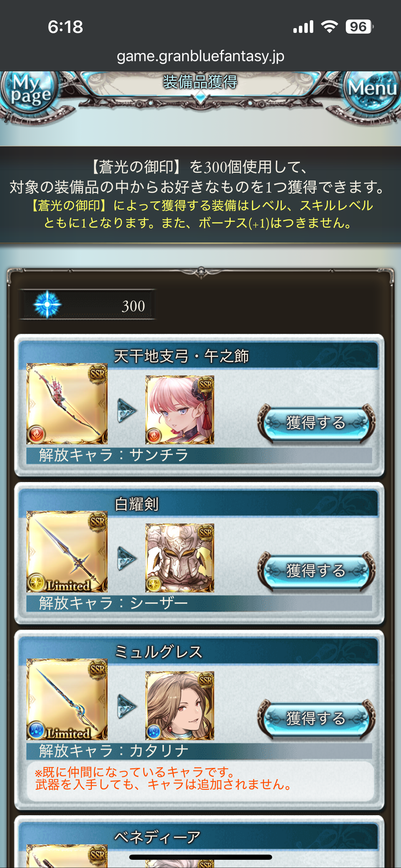Tap the 装備品獲得 page title banner
The width and height of the screenshot is (401, 868).
point(200,82)
